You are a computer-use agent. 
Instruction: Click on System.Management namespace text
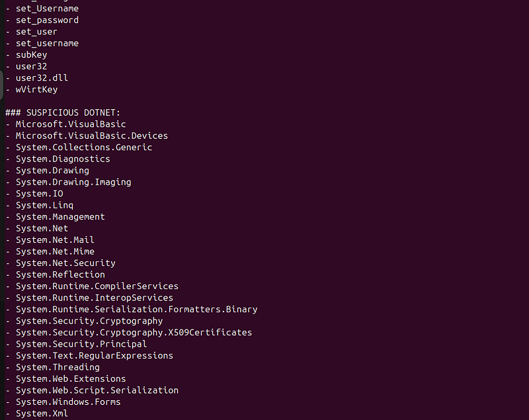[x=60, y=217]
